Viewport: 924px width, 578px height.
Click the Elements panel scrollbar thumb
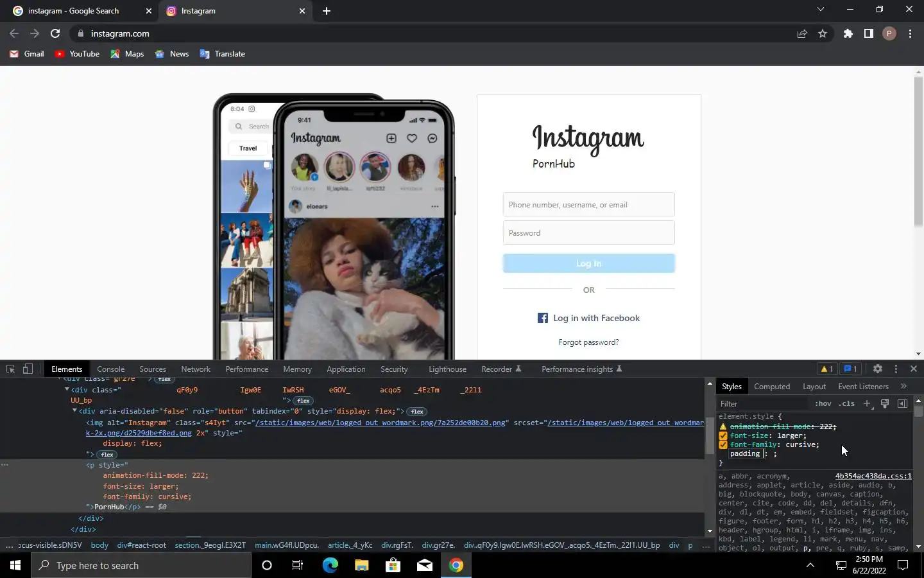pos(709,435)
